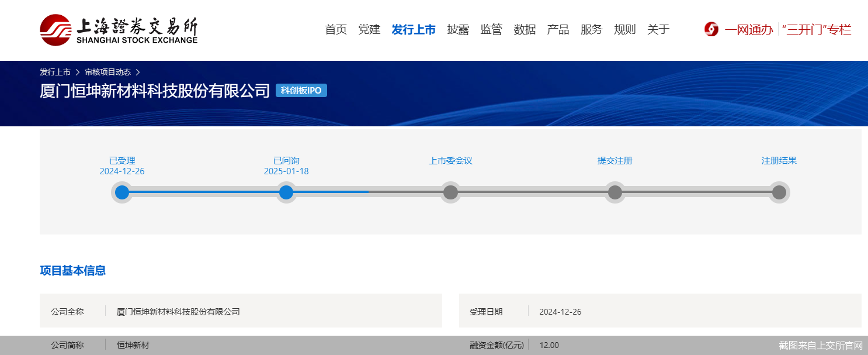Click the 已受理 timeline node dot
The height and width of the screenshot is (355, 868).
point(121,192)
